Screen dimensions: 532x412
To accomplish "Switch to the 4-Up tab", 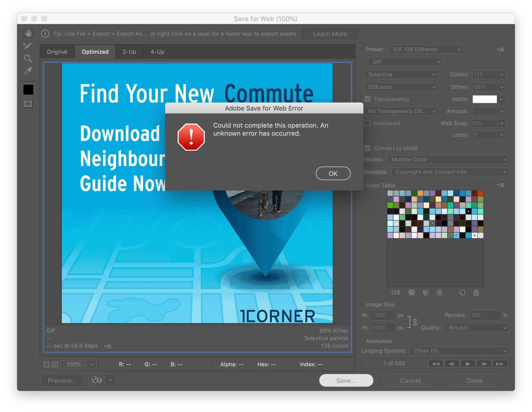I will pyautogui.click(x=157, y=52).
